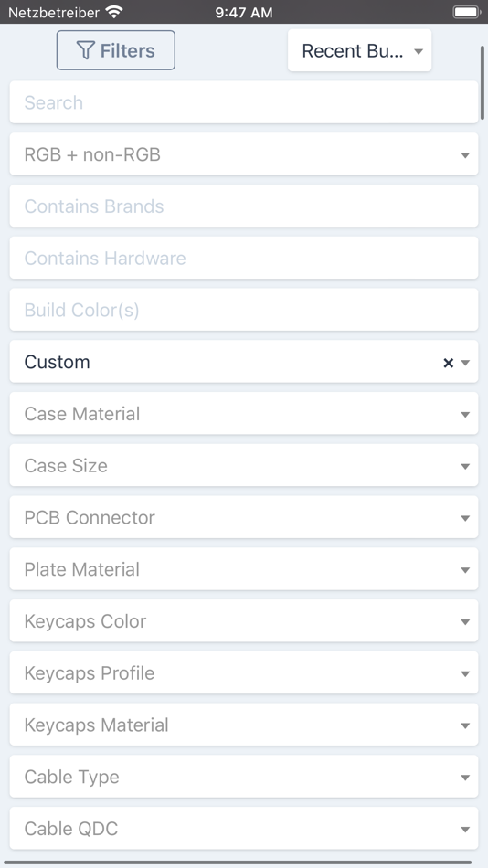Clear the Custom selection with the X icon
This screenshot has height=868, width=488.
coord(448,363)
